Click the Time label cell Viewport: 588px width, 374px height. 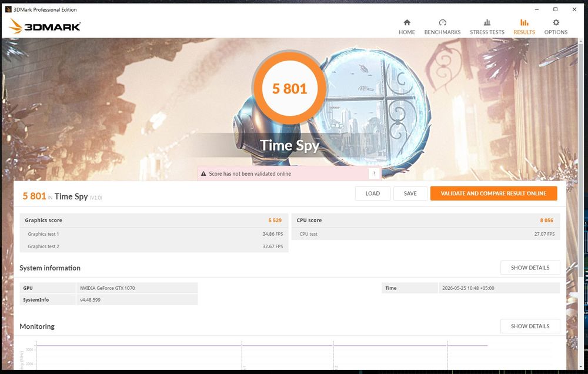[409, 288]
